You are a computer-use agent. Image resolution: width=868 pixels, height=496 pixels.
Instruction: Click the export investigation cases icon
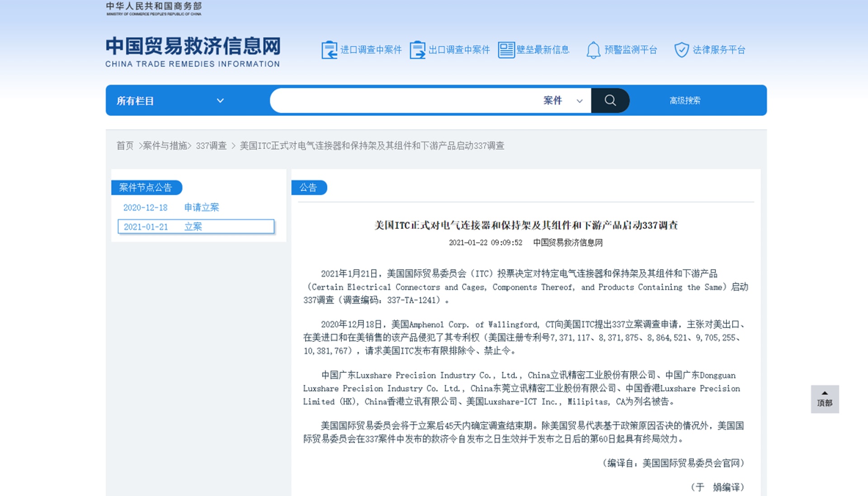(x=417, y=50)
